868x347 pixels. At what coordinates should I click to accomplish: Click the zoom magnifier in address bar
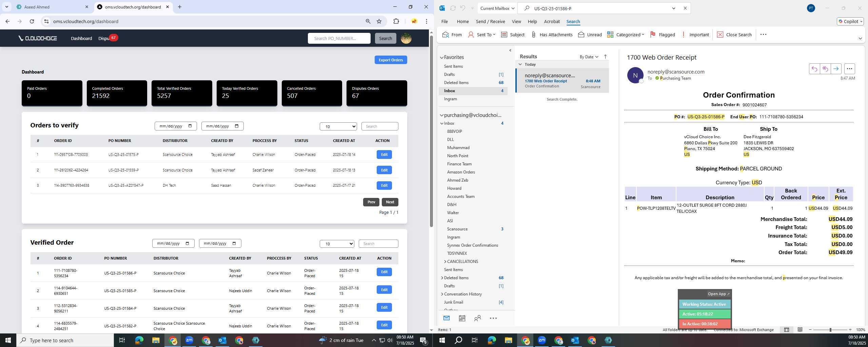point(368,21)
